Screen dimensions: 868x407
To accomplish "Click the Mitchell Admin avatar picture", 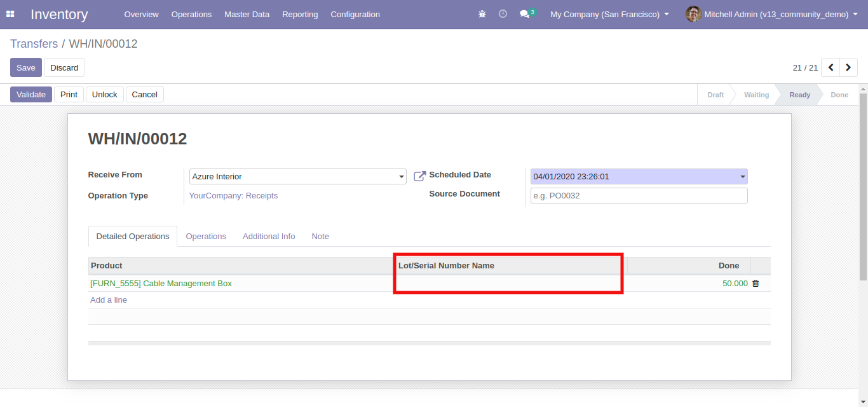I will (693, 14).
